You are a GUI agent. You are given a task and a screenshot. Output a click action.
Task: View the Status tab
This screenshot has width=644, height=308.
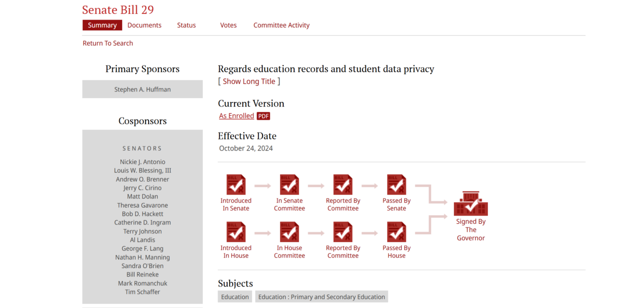[186, 25]
